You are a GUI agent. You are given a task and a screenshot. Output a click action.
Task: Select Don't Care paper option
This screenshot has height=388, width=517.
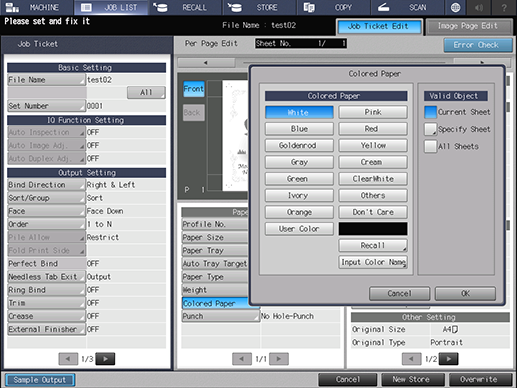tap(373, 212)
